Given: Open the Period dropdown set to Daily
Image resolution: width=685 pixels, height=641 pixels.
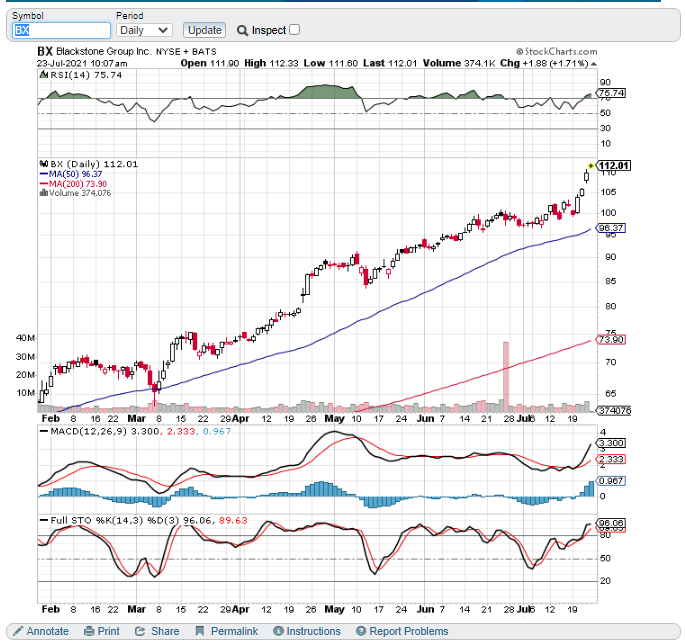Looking at the screenshot, I should coord(144,30).
